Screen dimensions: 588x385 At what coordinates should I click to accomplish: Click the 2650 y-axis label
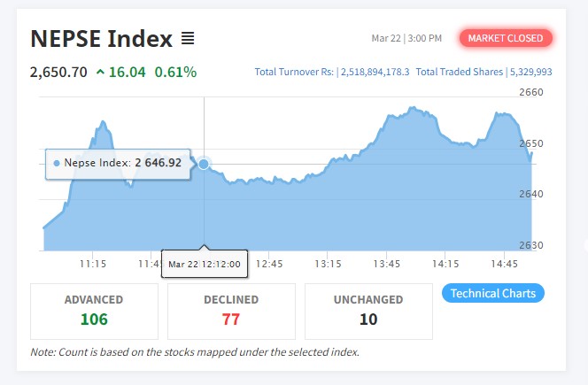click(531, 143)
